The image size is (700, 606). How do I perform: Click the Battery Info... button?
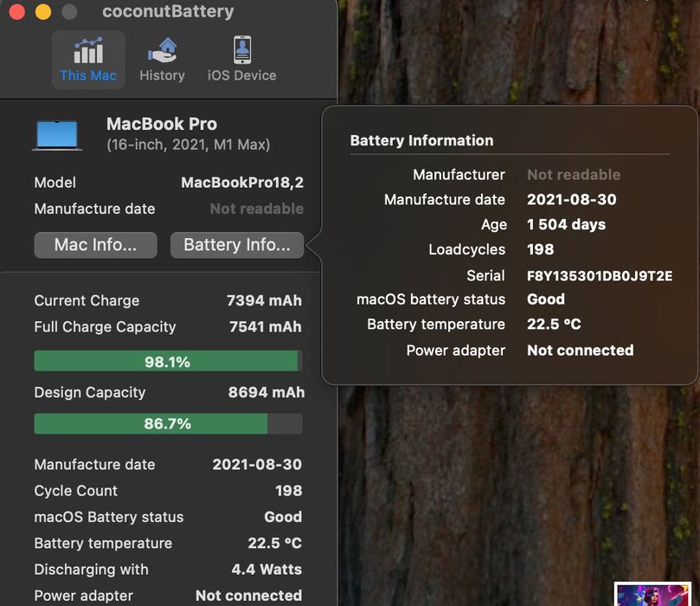click(237, 245)
